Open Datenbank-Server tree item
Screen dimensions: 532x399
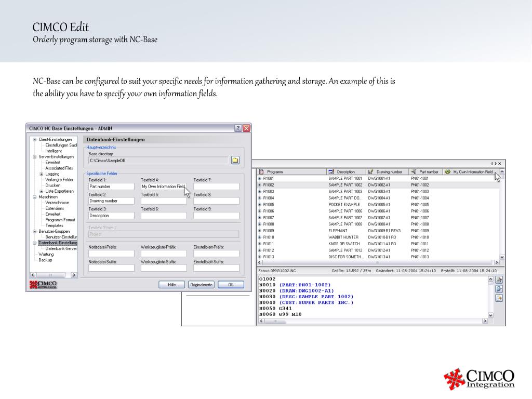coord(61,249)
